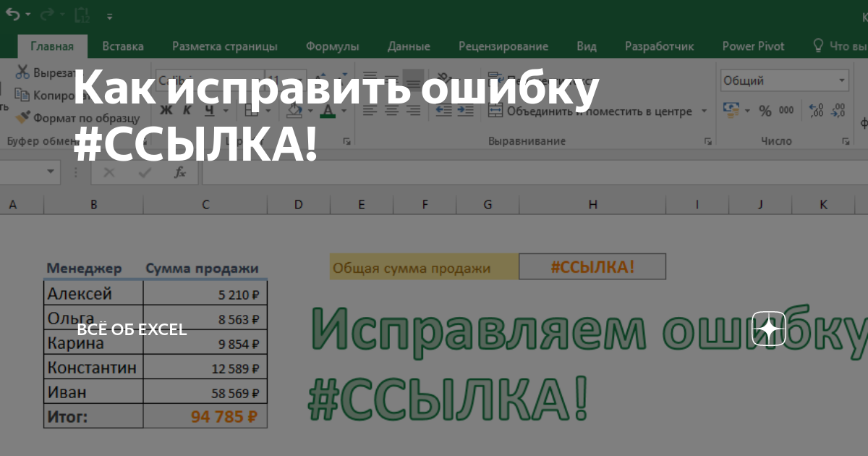The width and height of the screenshot is (868, 456).
Task: Open the Рецензирование tab
Action: pyautogui.click(x=503, y=46)
